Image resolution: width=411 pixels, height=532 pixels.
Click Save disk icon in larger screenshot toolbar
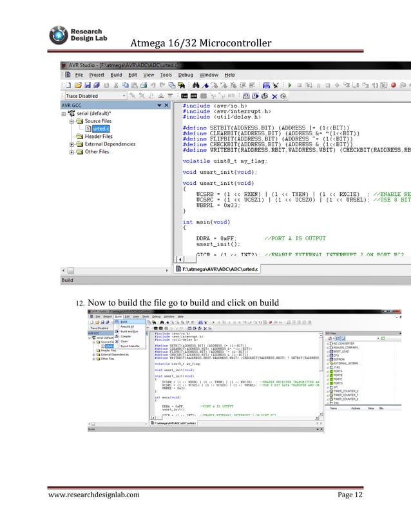pyautogui.click(x=87, y=85)
